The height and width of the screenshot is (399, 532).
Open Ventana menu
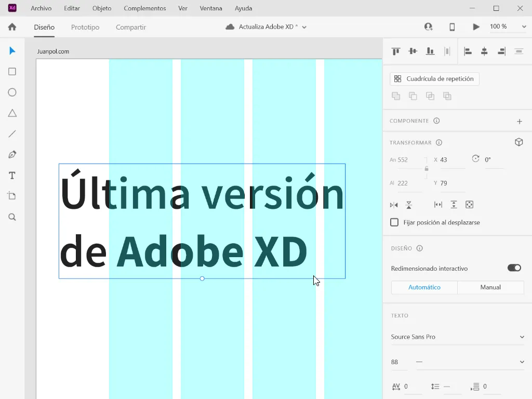pos(211,8)
